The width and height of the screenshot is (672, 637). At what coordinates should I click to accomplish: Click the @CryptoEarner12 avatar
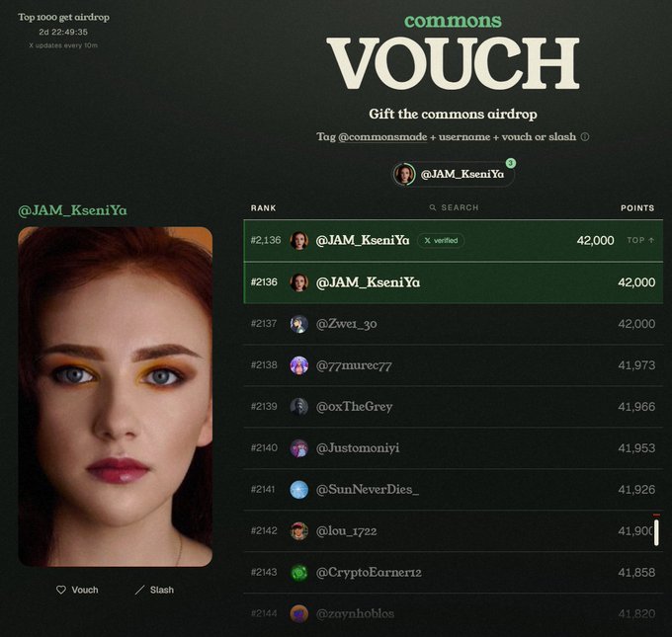(299, 573)
